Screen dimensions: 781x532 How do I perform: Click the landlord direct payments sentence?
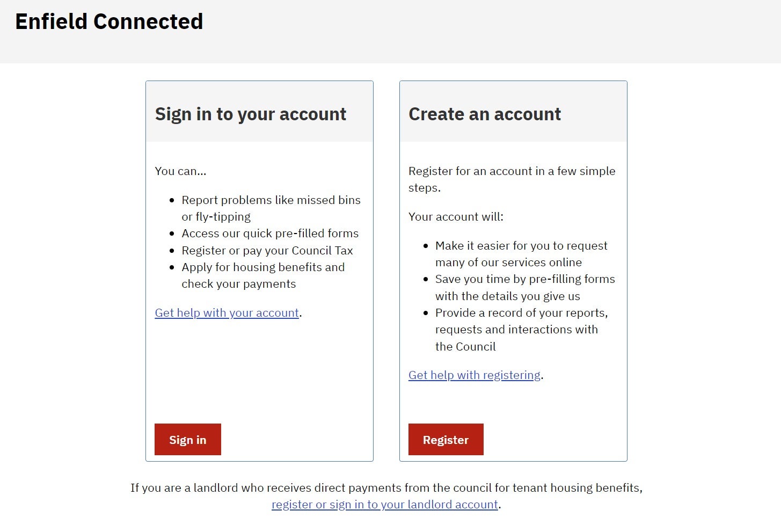click(x=386, y=487)
